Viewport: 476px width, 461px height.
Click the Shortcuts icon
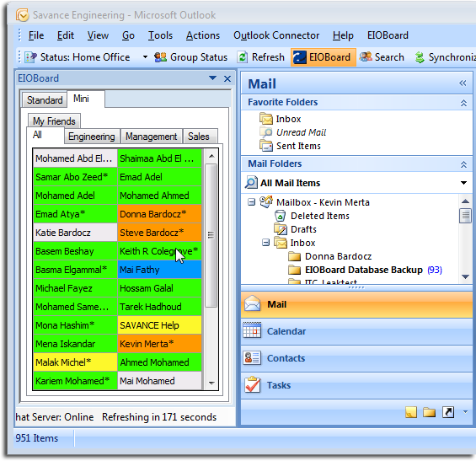point(448,412)
